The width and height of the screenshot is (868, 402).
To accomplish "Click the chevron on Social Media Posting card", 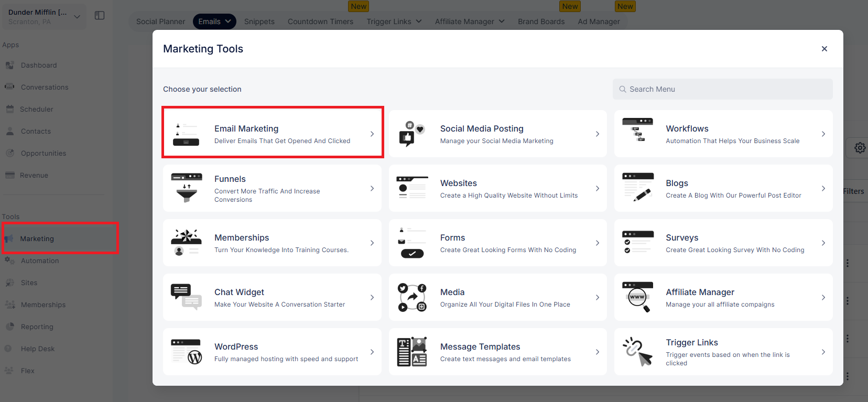I will (598, 134).
